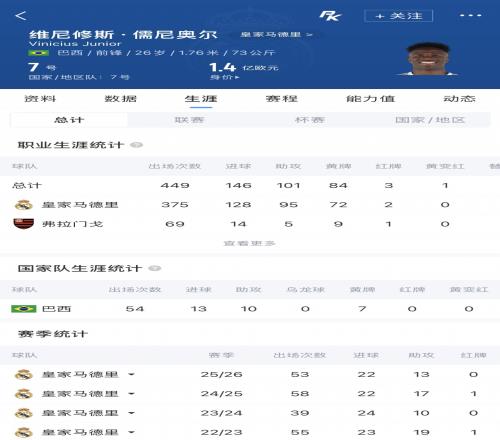Select 总计 filter segment

tap(69, 120)
